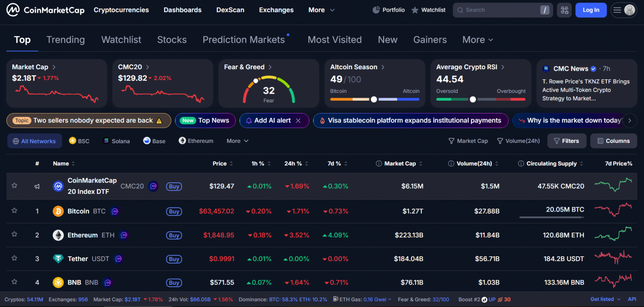
Task: Click the Tether coin logo
Action: click(58, 259)
